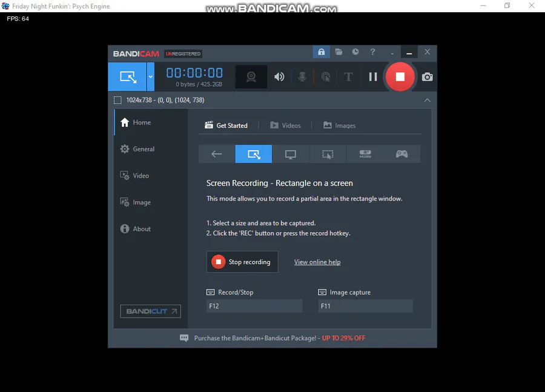The width and height of the screenshot is (545, 392).
Task: Click the Friday Night Funkin' title bar app icon
Action: [x=5, y=6]
